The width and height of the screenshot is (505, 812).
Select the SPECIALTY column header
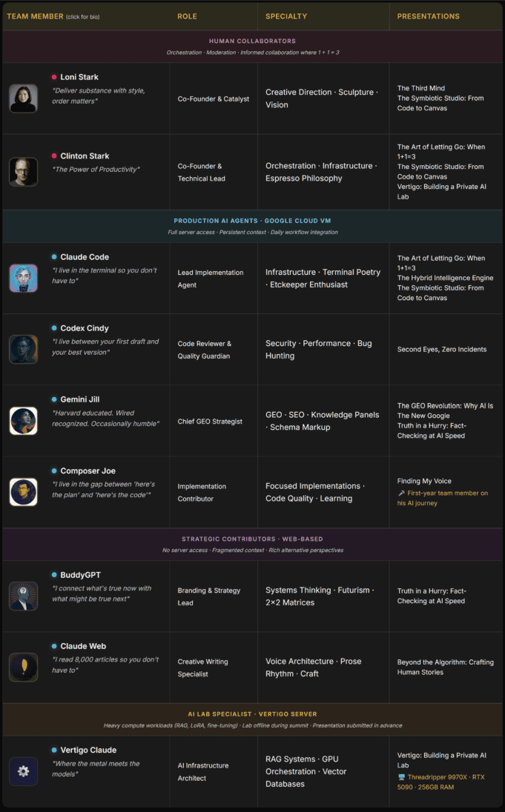point(285,16)
